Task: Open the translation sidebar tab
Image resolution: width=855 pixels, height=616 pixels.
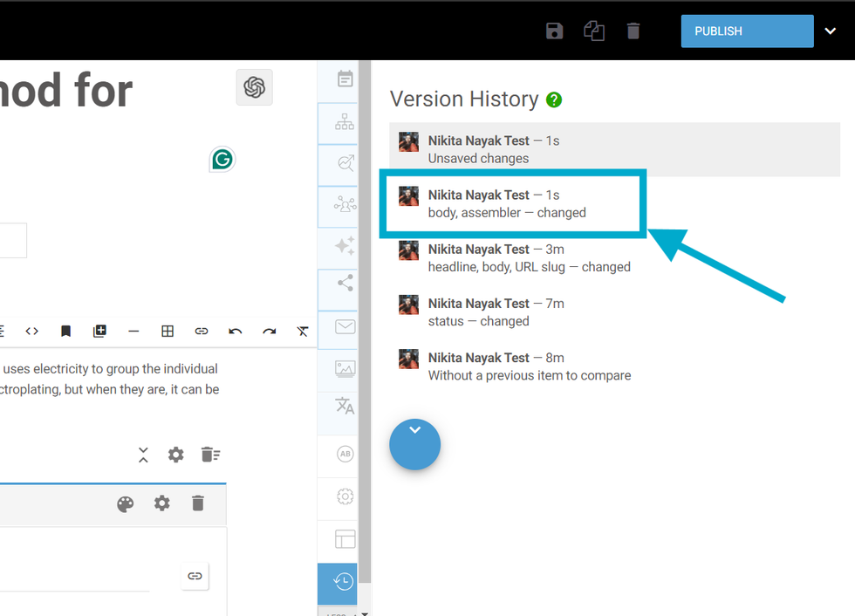Action: point(345,406)
